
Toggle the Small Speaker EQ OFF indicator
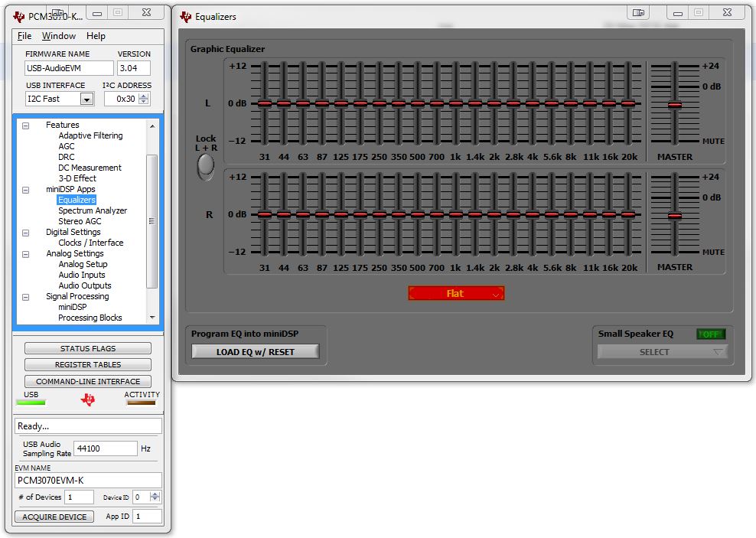click(x=711, y=334)
